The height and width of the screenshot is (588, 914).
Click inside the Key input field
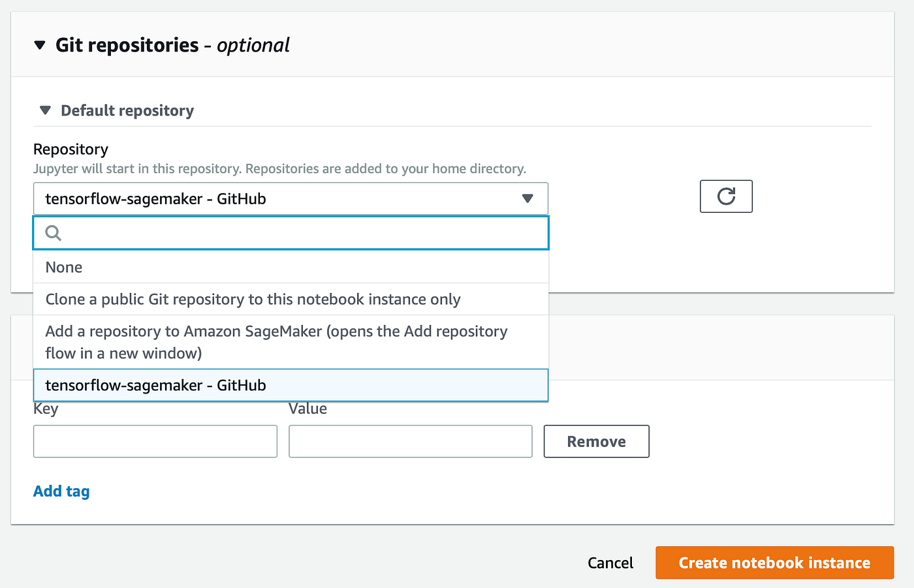pyautogui.click(x=155, y=441)
